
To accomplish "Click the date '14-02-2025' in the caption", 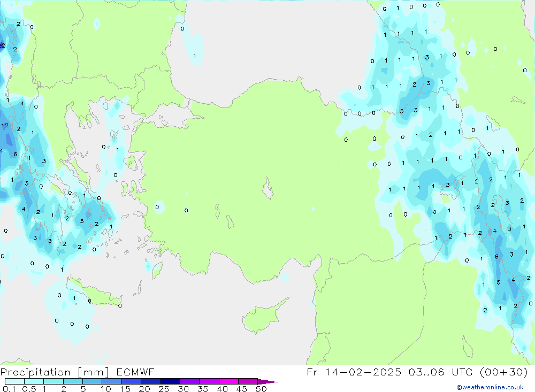I will pos(363,372).
